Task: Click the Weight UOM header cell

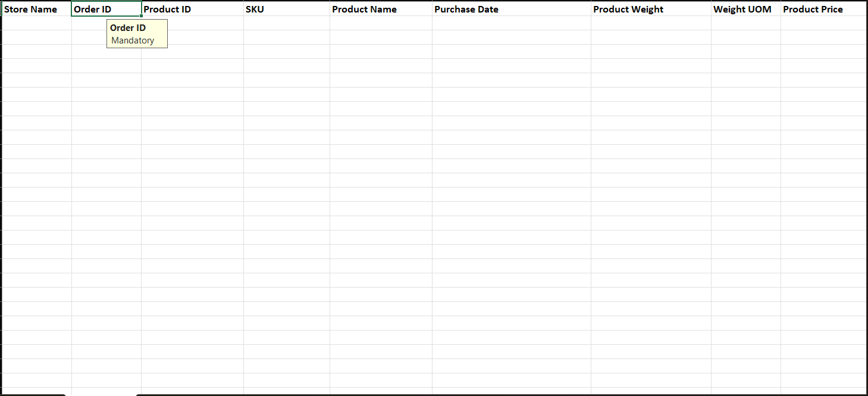Action: pos(745,9)
